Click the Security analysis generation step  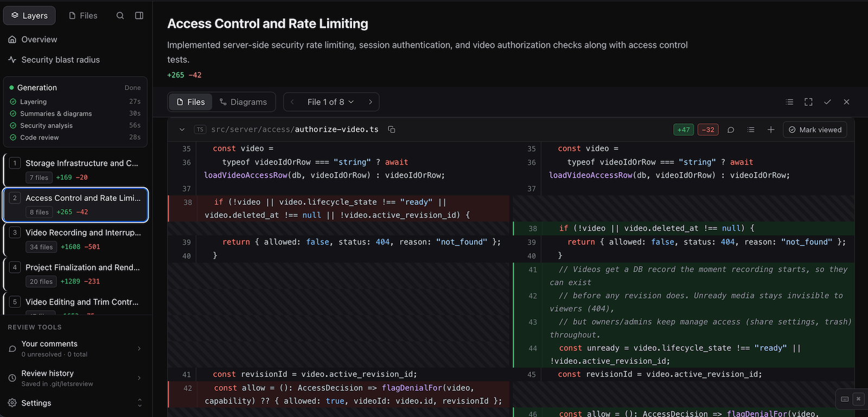click(75, 125)
